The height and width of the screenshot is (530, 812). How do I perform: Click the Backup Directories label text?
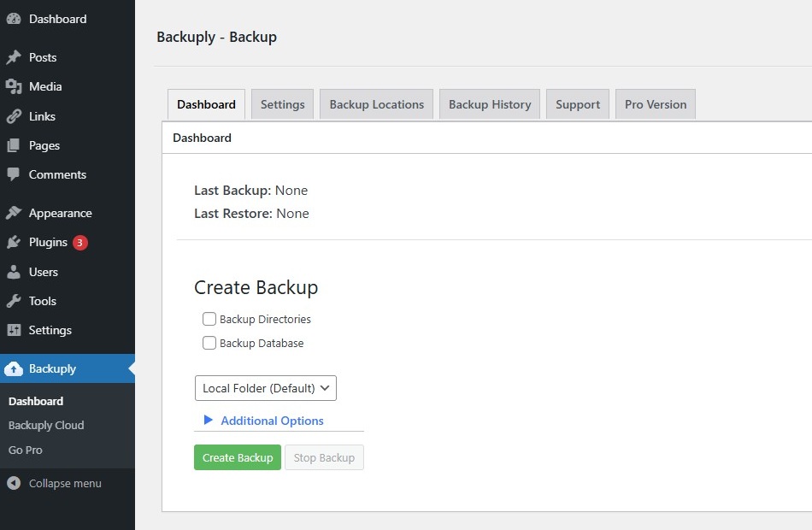click(x=265, y=319)
